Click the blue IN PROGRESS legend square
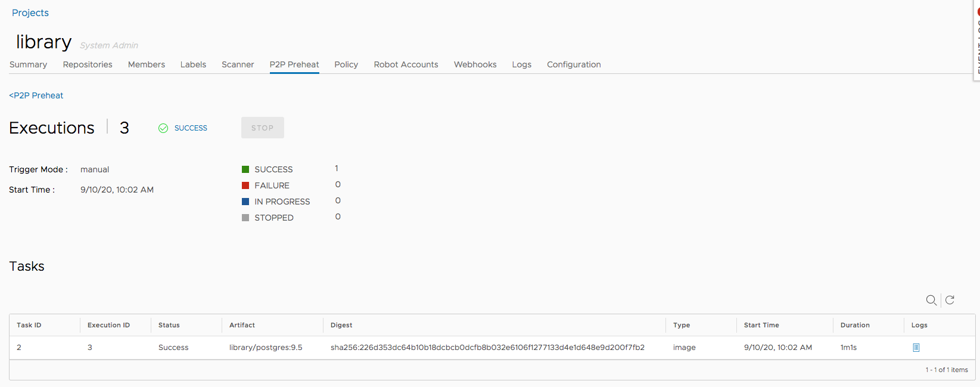This screenshot has width=980, height=387. point(245,202)
